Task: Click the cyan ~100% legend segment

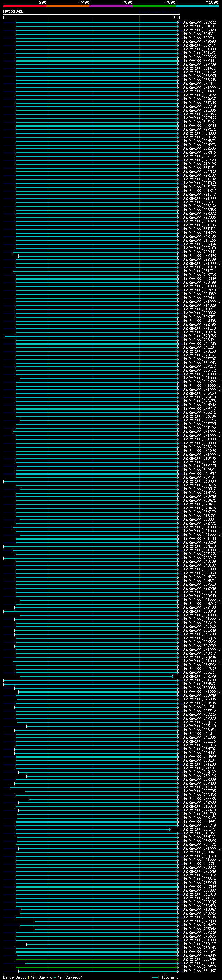Action: point(197,6)
